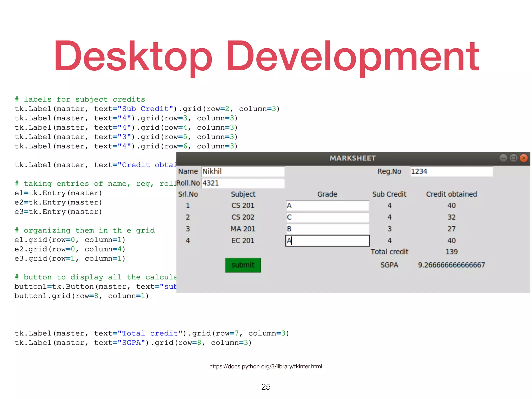Click the Total credit label in window
The height and width of the screenshot is (399, 532).
coord(389,252)
